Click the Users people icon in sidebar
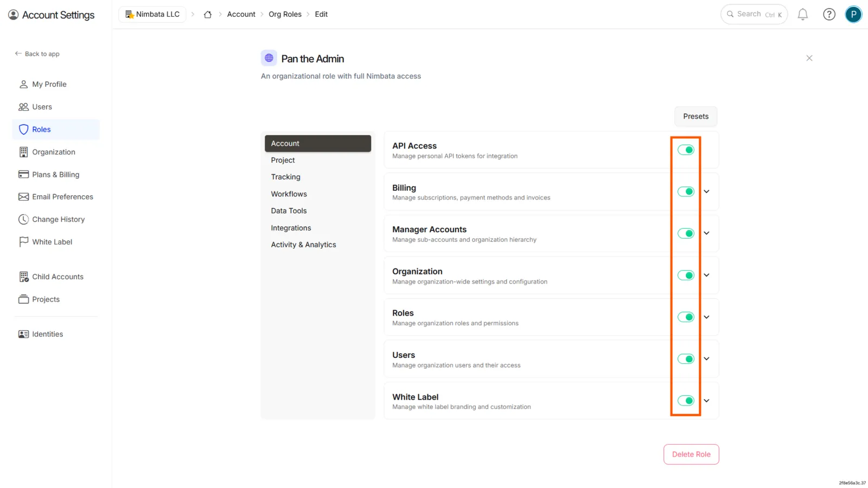This screenshot has width=868, height=488. tap(23, 107)
